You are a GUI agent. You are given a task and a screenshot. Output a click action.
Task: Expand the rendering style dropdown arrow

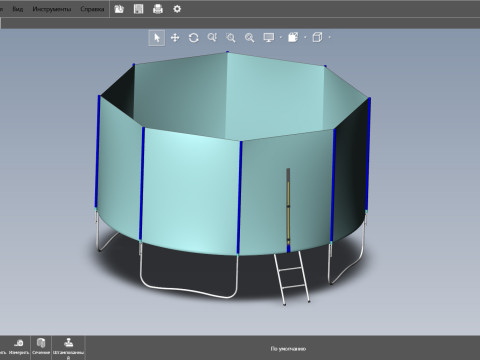305,37
